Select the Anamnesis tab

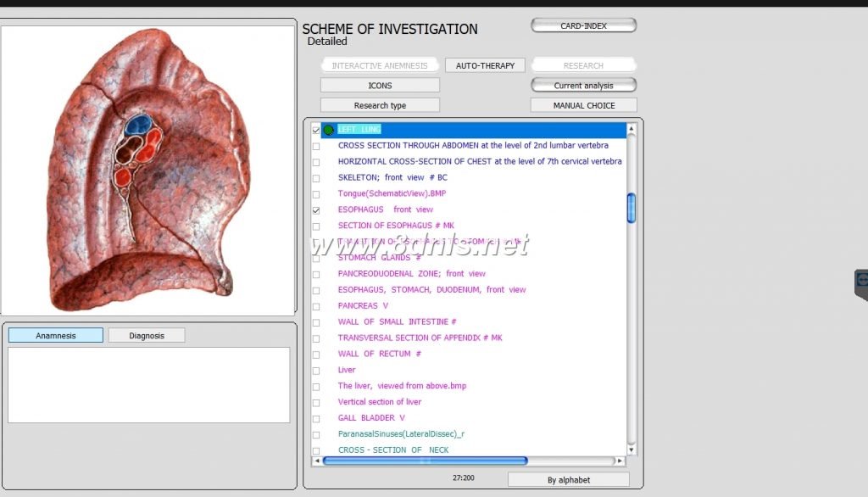click(56, 336)
